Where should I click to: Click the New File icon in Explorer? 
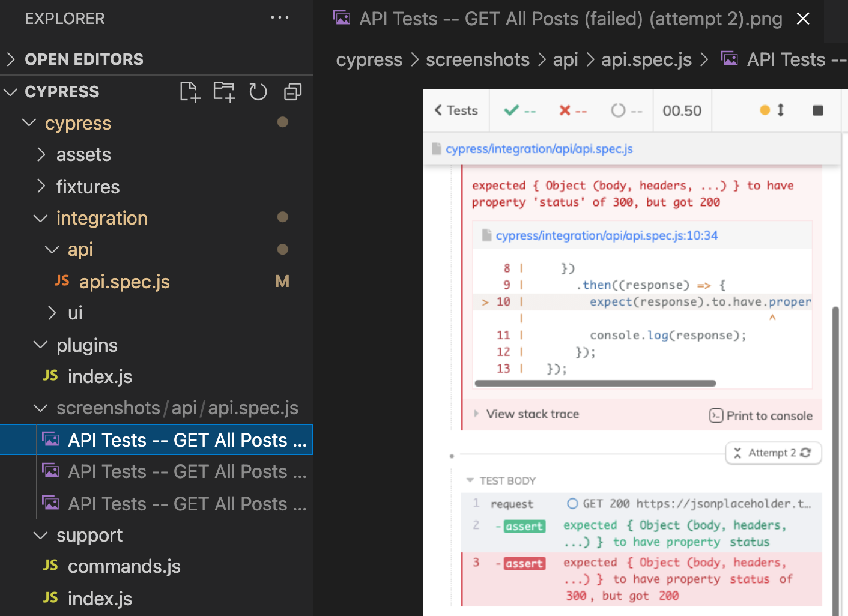click(190, 92)
